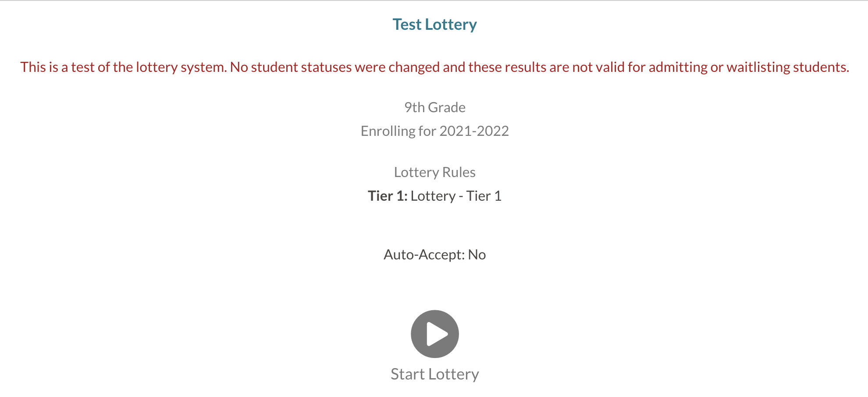Click the circular icon to run the test

tap(434, 333)
